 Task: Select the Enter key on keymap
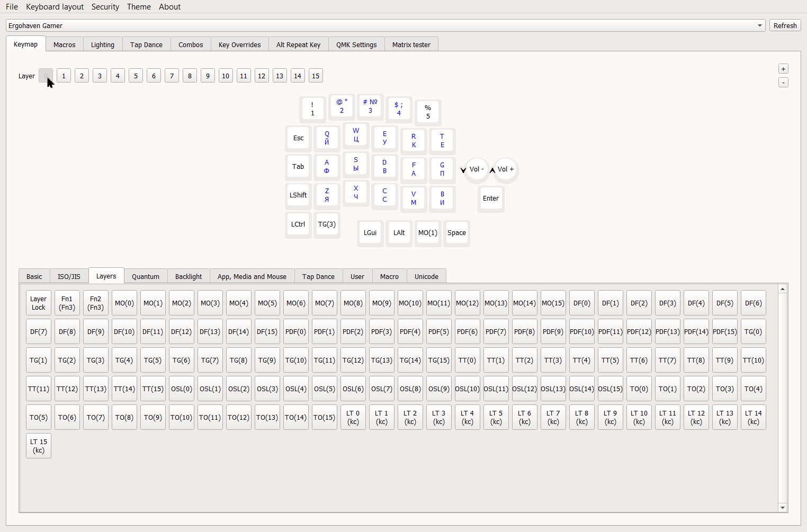[491, 199]
